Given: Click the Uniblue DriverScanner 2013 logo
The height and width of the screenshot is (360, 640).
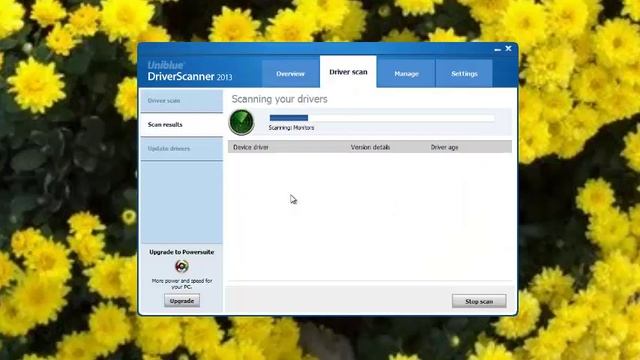Looking at the screenshot, I should click(190, 71).
